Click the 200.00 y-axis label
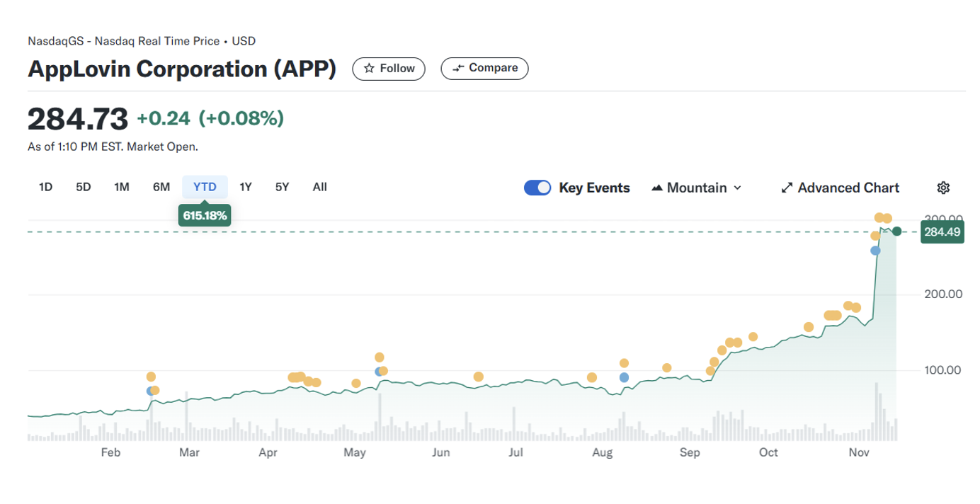 [943, 294]
